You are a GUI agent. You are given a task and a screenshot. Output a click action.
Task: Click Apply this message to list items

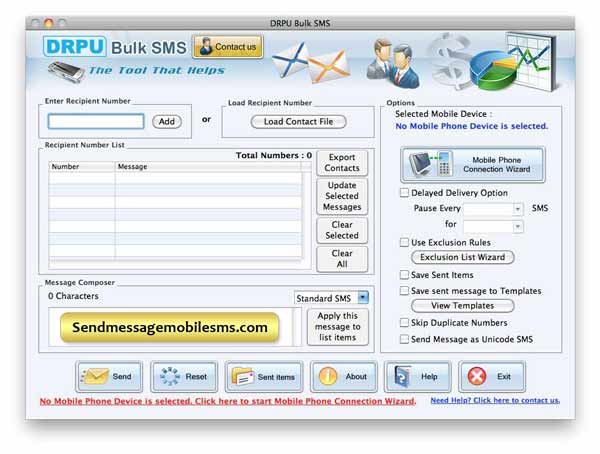tap(338, 327)
